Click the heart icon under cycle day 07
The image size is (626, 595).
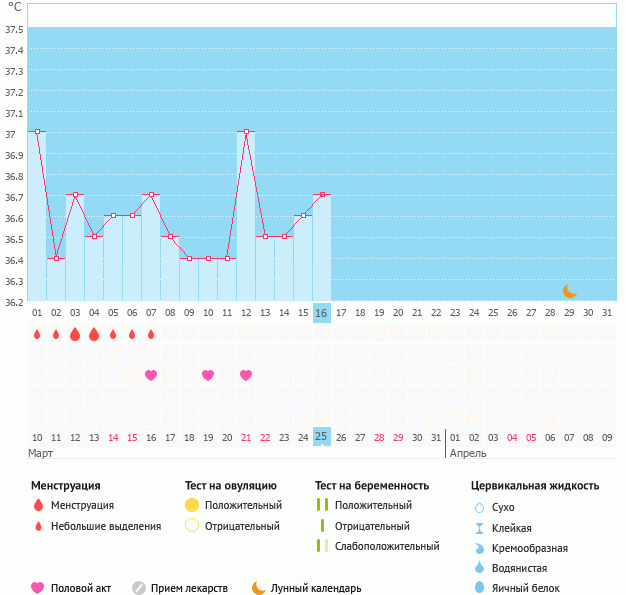pyautogui.click(x=151, y=375)
